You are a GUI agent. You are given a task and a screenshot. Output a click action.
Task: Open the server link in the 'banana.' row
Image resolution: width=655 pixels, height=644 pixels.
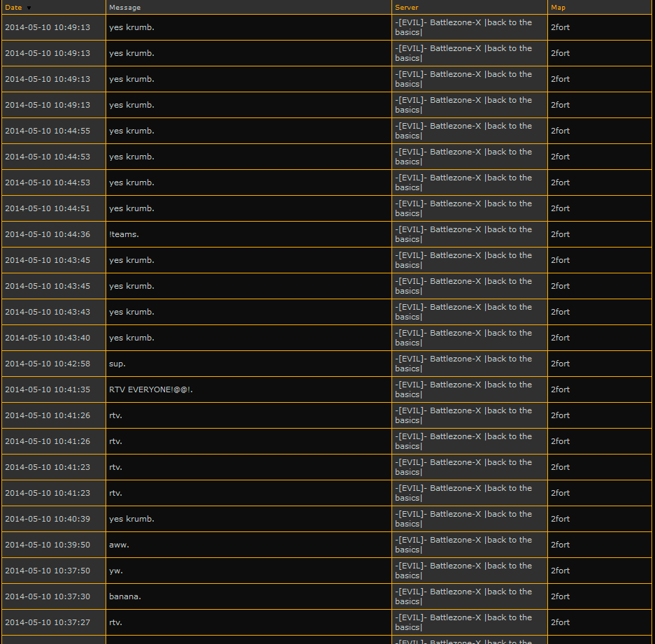[463, 596]
